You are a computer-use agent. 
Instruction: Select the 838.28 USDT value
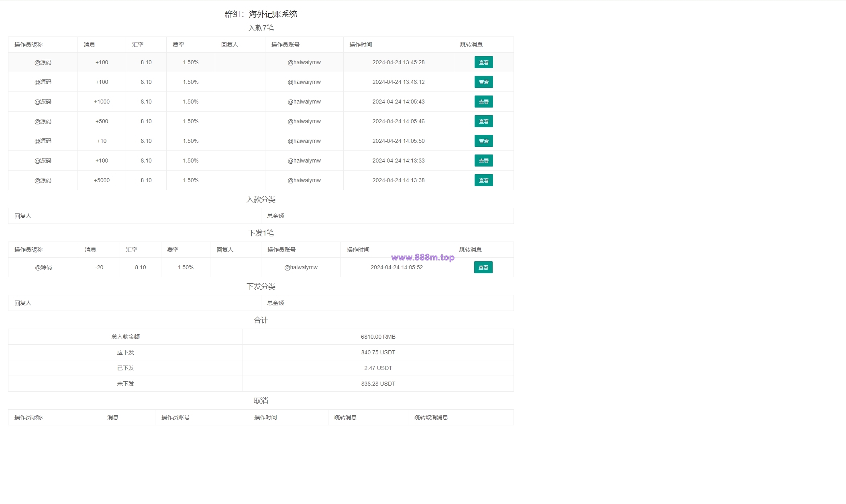378,384
